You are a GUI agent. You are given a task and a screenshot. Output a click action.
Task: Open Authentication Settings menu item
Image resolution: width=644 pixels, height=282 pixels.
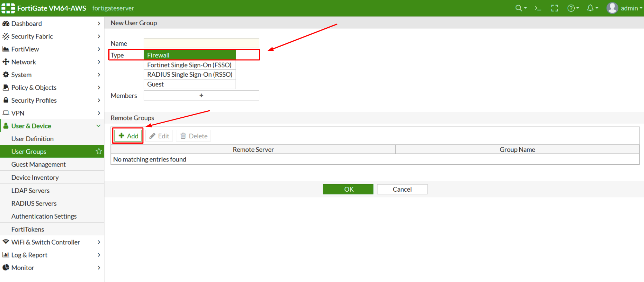tap(52, 216)
